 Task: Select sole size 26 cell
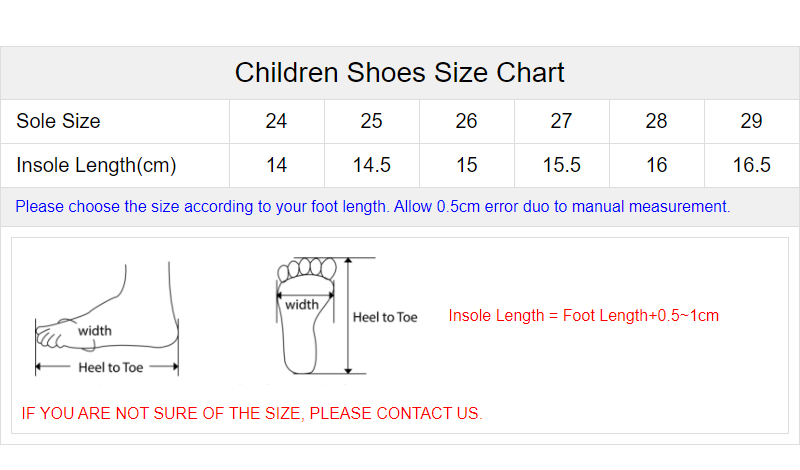466,121
